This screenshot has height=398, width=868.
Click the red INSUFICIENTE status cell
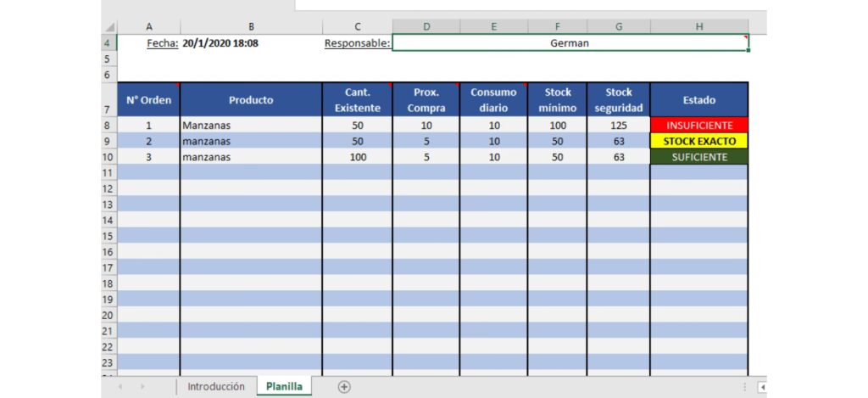coord(698,126)
